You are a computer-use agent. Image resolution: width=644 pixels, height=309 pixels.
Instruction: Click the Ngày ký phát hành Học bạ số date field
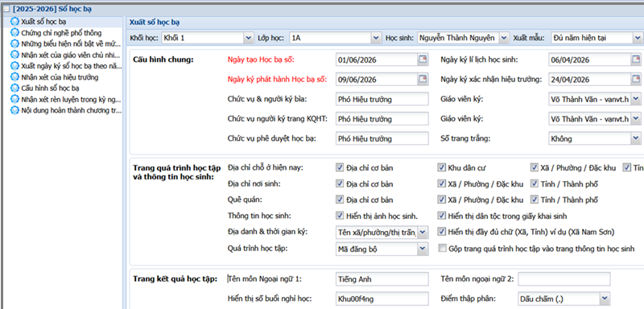[x=377, y=79]
